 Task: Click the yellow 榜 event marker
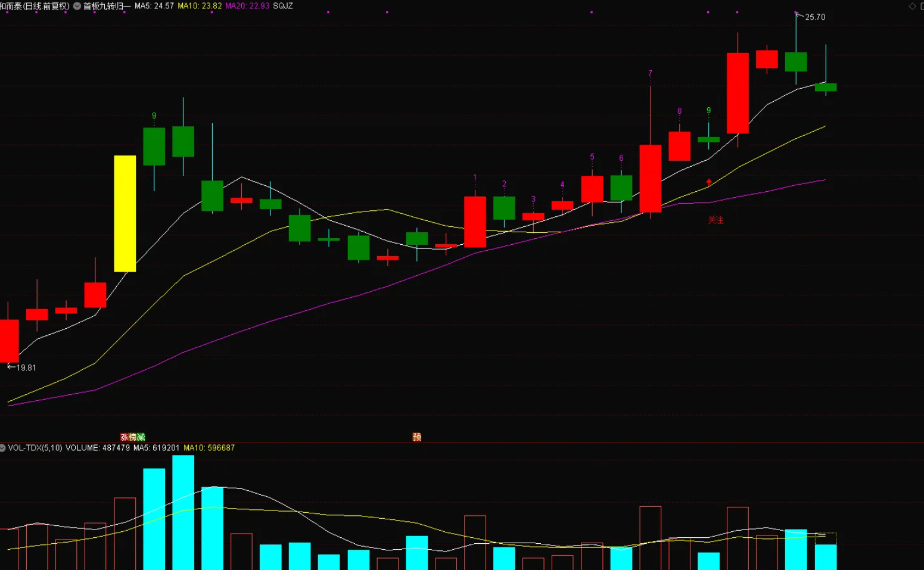pyautogui.click(x=133, y=437)
